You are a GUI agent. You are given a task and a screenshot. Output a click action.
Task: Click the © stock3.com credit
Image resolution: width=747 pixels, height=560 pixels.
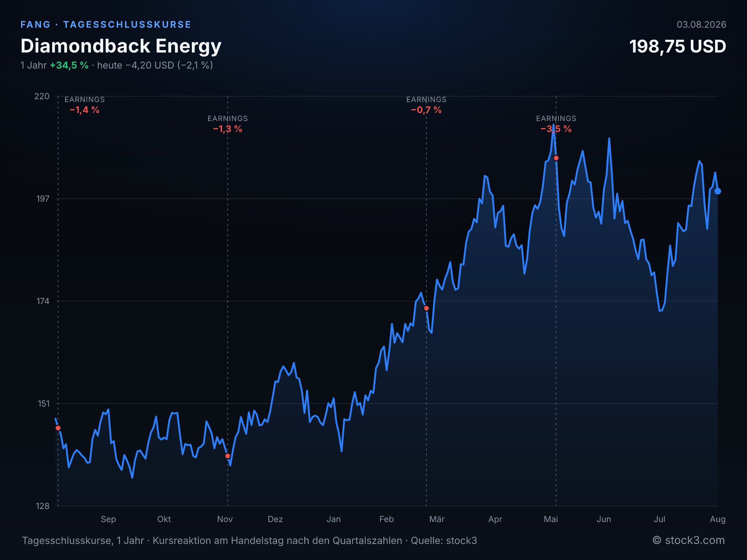[689, 540]
